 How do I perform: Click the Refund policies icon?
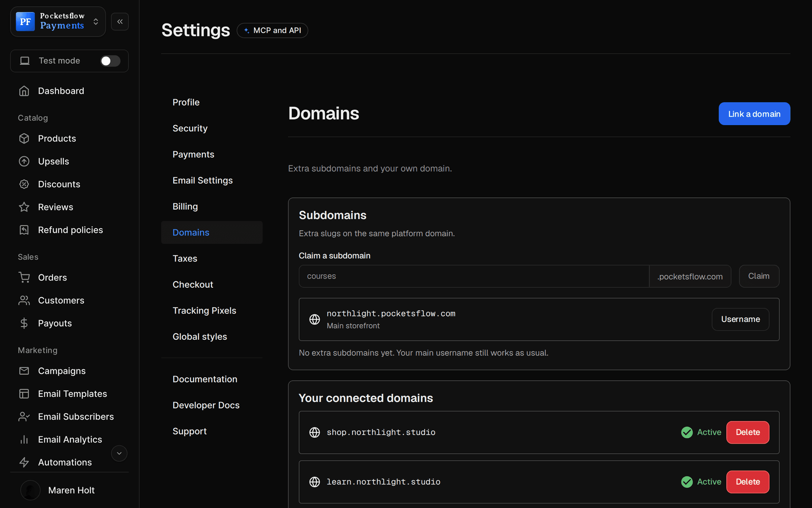(x=24, y=230)
